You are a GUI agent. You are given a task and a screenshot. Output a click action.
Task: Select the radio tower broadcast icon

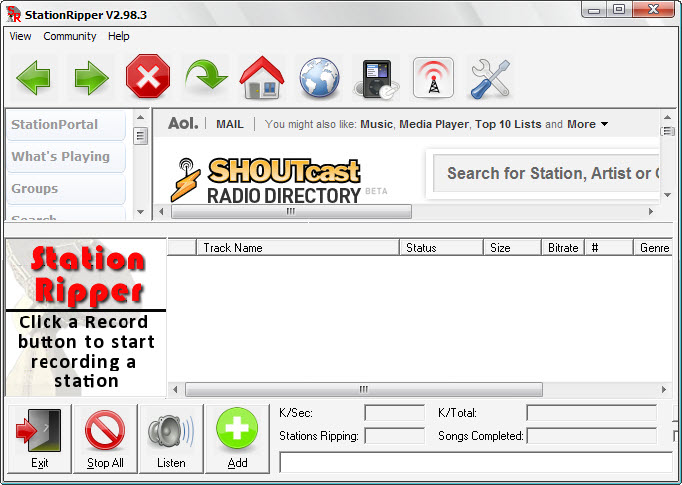(x=433, y=77)
